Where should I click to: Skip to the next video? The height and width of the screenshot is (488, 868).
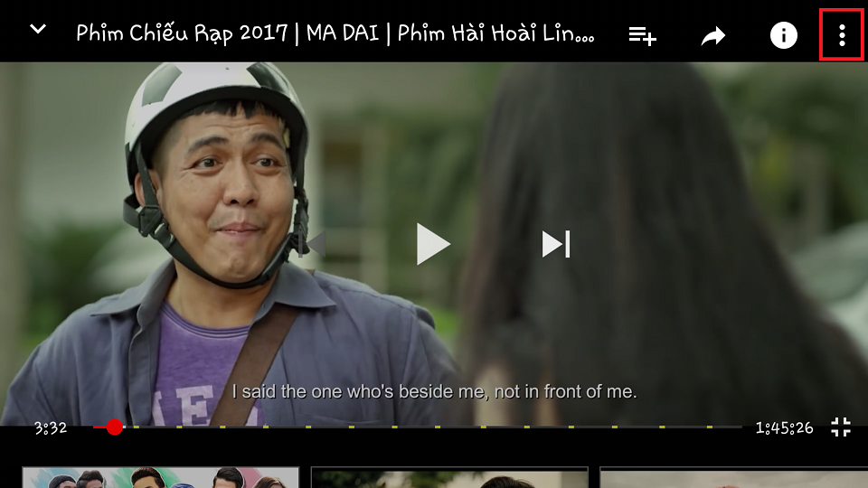pos(556,244)
